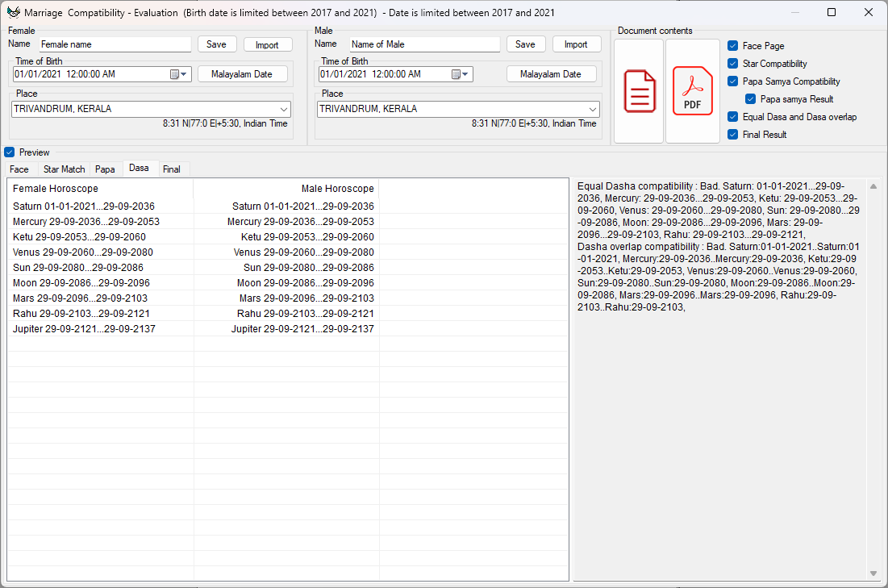Close the Marriage Compatibility window

(868, 12)
